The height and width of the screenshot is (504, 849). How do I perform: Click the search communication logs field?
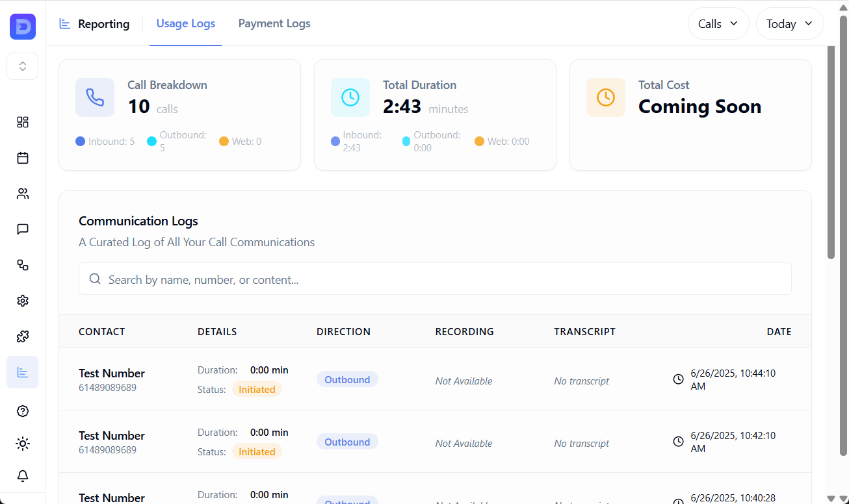[x=435, y=279]
